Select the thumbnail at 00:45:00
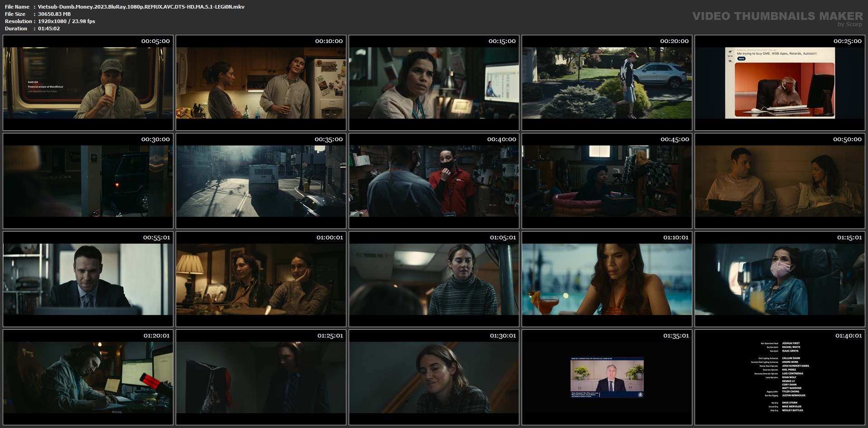This screenshot has width=868, height=428. point(607,181)
